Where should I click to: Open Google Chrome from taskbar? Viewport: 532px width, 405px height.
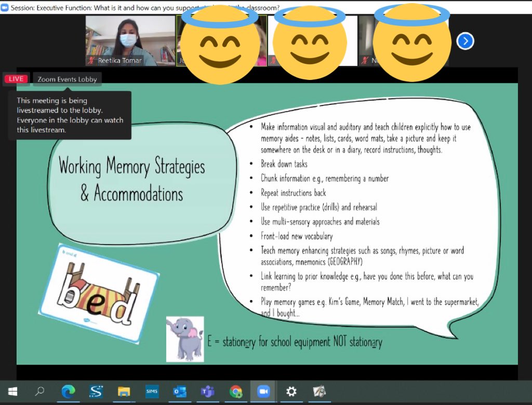(x=235, y=392)
